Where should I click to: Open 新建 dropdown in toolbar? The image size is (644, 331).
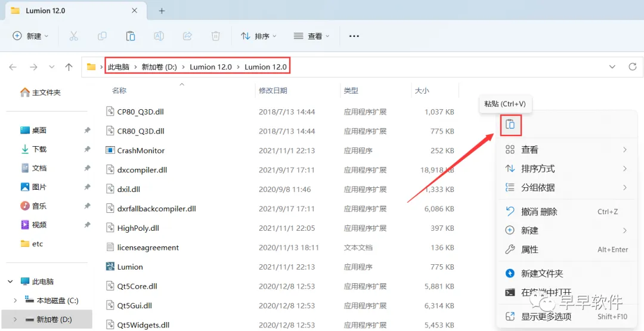pos(31,36)
